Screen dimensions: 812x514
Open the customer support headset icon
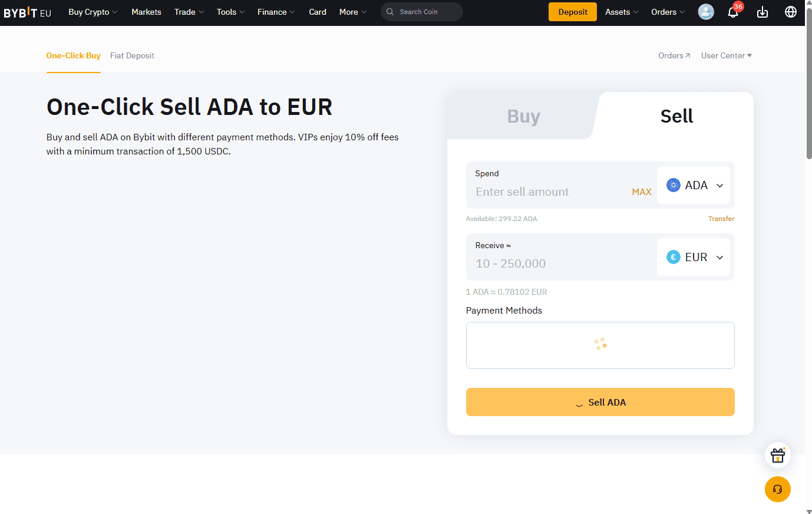tap(777, 489)
